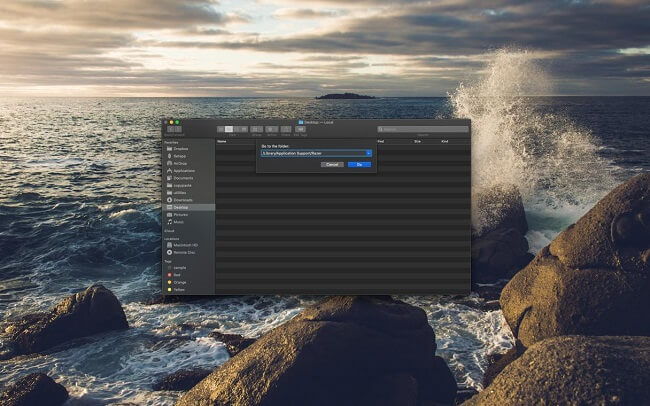This screenshot has height=406, width=650.
Task: Click the Share toolbar button
Action: click(286, 129)
